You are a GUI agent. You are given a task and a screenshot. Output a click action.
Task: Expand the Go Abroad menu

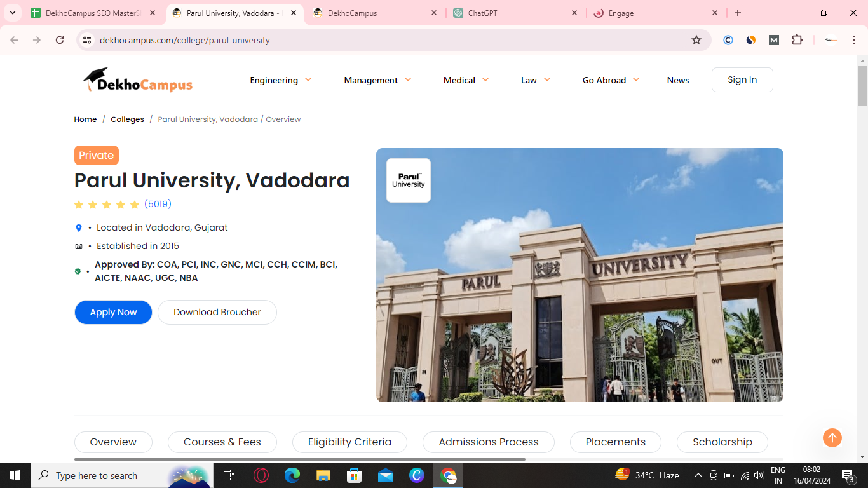pyautogui.click(x=611, y=80)
